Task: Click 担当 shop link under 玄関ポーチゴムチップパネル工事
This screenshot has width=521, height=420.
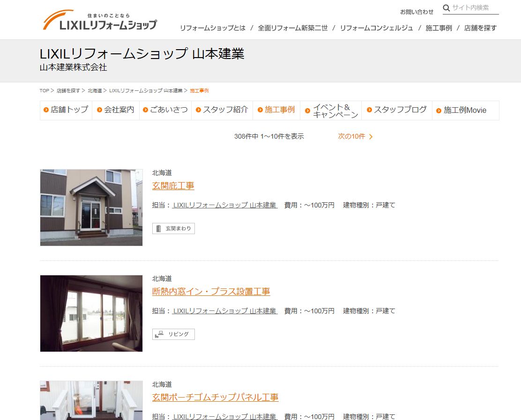Action: point(225,416)
